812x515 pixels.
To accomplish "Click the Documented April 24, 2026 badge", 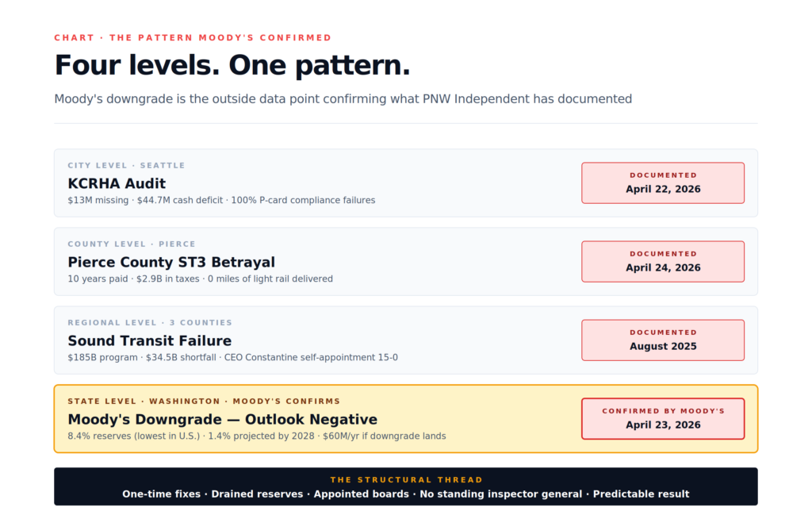I will click(x=663, y=262).
